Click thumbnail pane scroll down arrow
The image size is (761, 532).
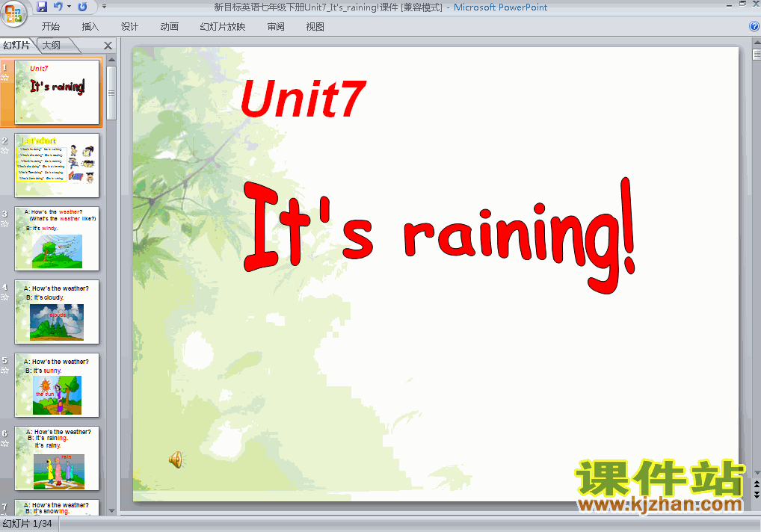coord(111,510)
